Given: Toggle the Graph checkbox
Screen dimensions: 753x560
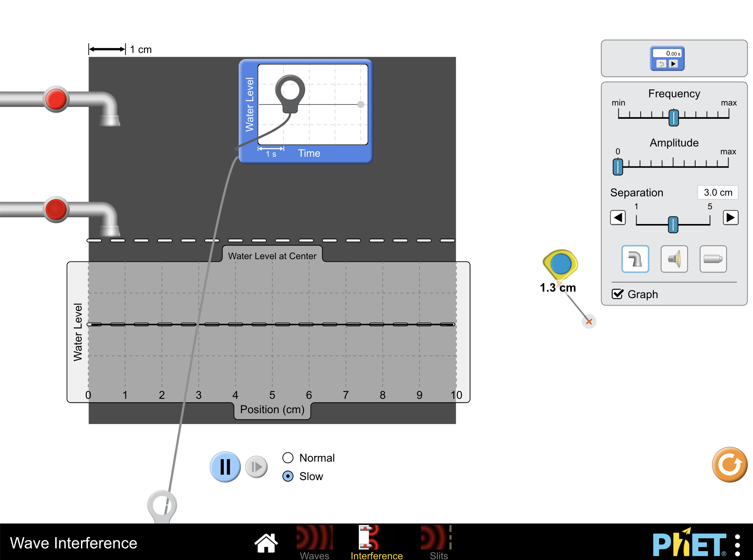Looking at the screenshot, I should pos(618,294).
